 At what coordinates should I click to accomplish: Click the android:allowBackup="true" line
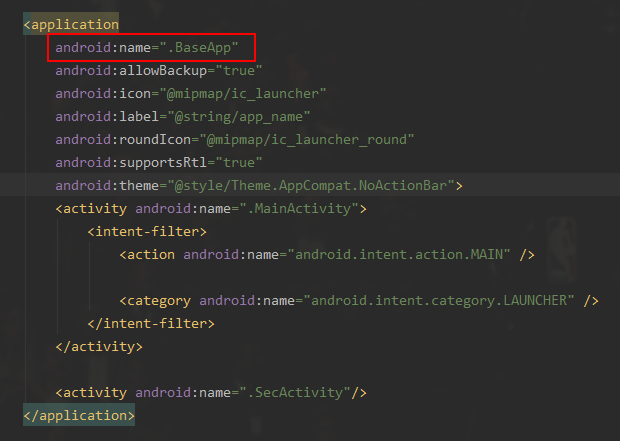click(159, 70)
